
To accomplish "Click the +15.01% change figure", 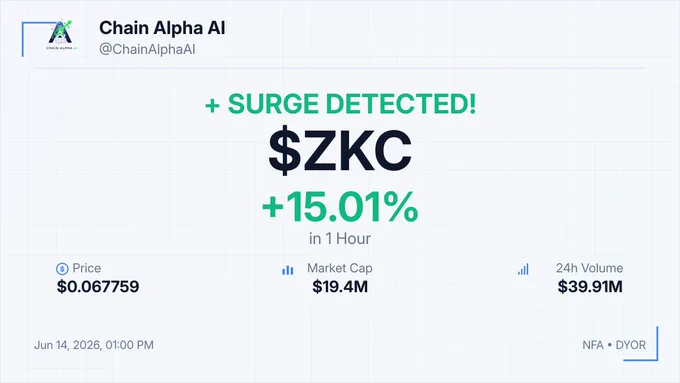I will (x=340, y=207).
